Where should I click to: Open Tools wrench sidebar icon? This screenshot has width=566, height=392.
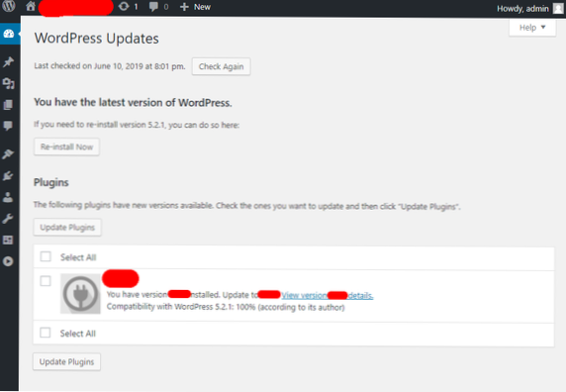click(8, 219)
